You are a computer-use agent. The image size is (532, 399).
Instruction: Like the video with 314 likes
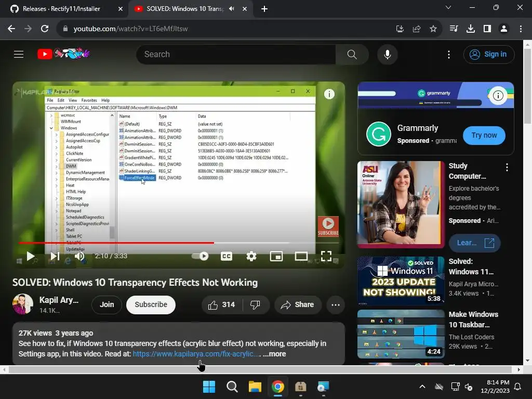click(x=222, y=304)
